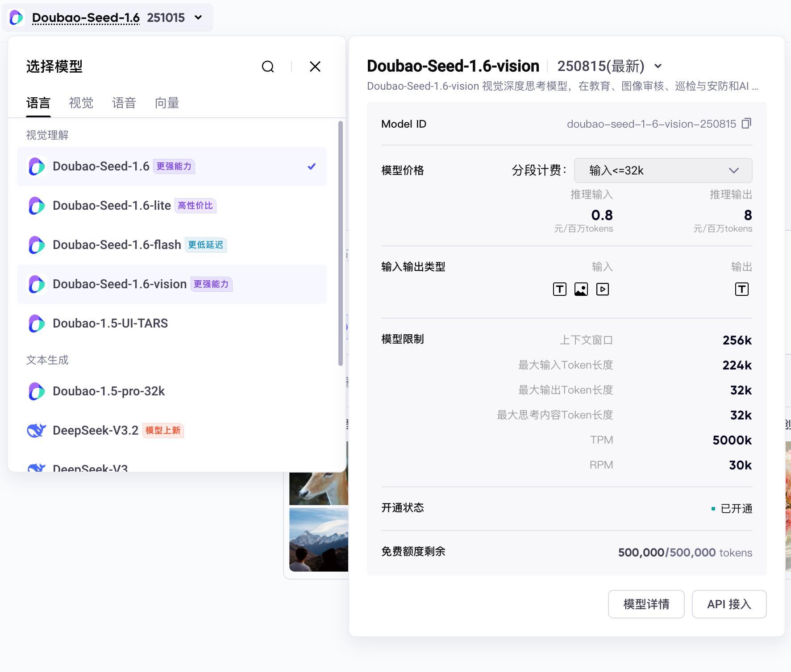791x672 pixels.
Task: Click the 0.8 input price value
Action: [602, 215]
